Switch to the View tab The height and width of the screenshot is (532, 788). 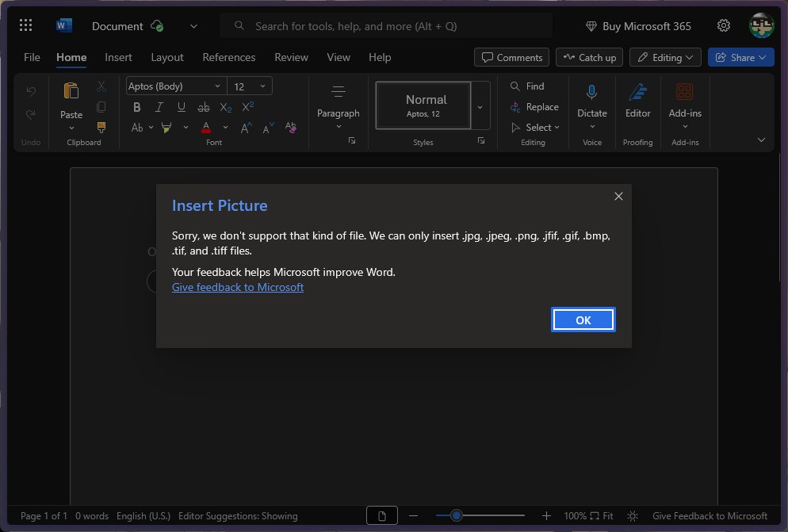tap(339, 57)
